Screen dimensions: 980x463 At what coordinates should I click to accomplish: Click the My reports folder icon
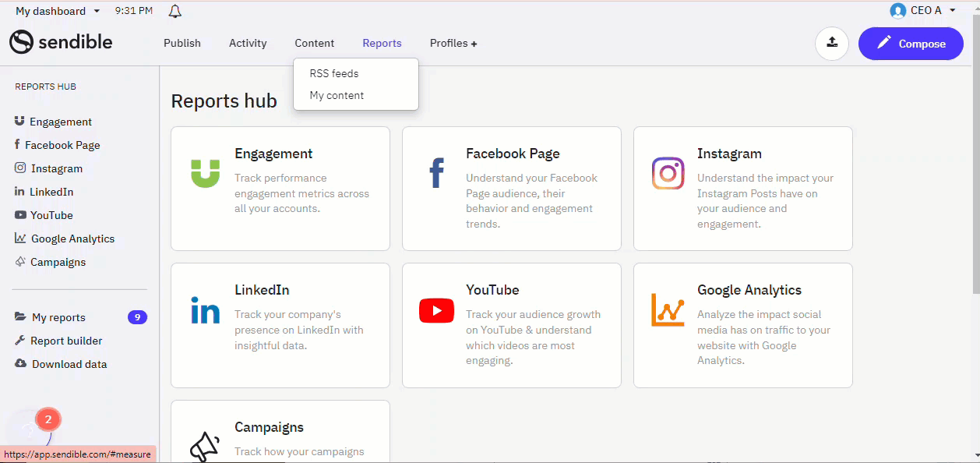[x=20, y=317]
